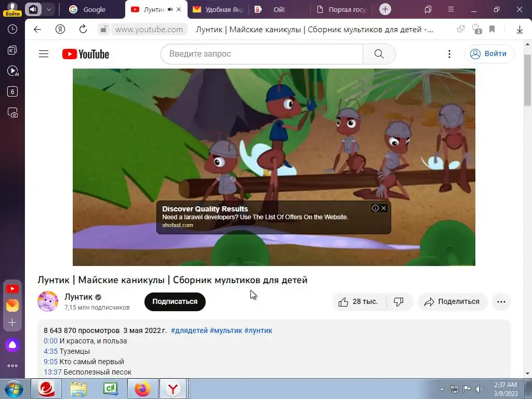Open the Windows Start button
532x399 pixels.
pos(14,389)
